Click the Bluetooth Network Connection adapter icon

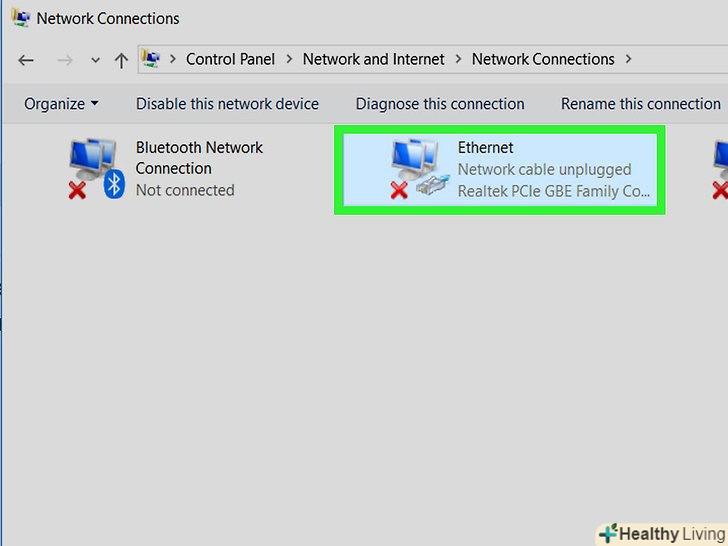94,167
